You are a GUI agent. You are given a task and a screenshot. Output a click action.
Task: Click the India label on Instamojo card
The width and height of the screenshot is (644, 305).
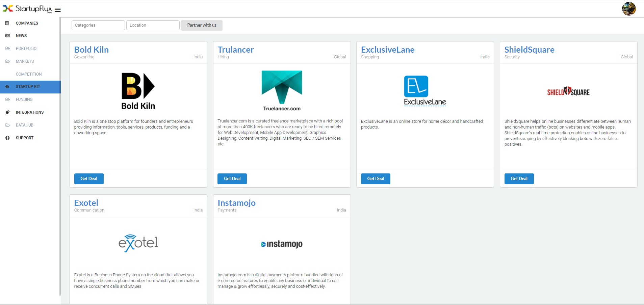341,210
